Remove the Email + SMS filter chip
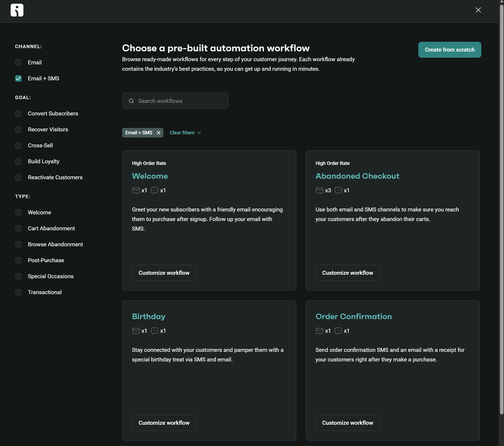This screenshot has height=446, width=504. point(159,133)
